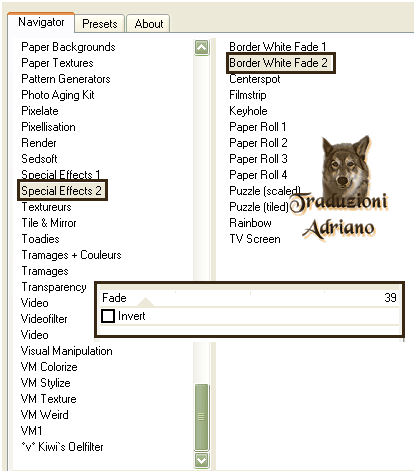Select Special Effects 2 category

click(62, 191)
